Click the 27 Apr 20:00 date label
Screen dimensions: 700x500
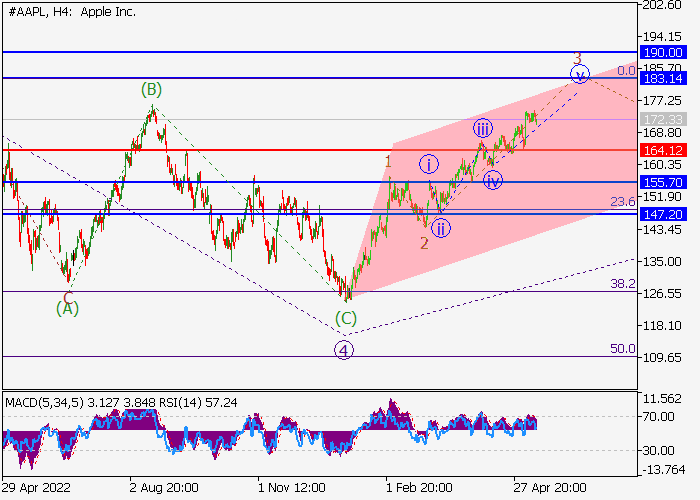pyautogui.click(x=550, y=487)
